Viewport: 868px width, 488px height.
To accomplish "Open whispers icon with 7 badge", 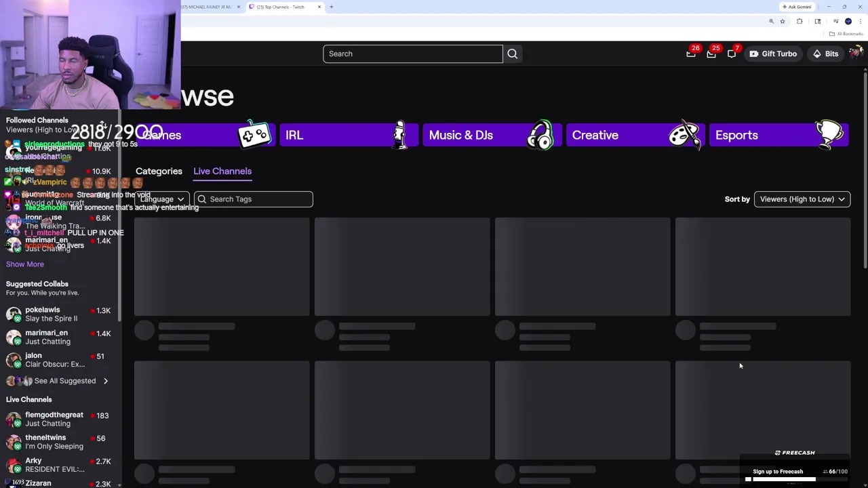I will point(732,54).
